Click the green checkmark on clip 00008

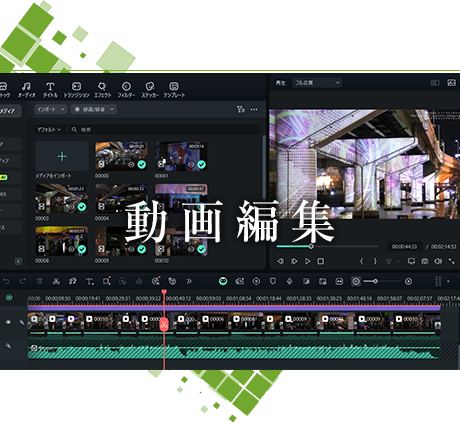pos(82,249)
